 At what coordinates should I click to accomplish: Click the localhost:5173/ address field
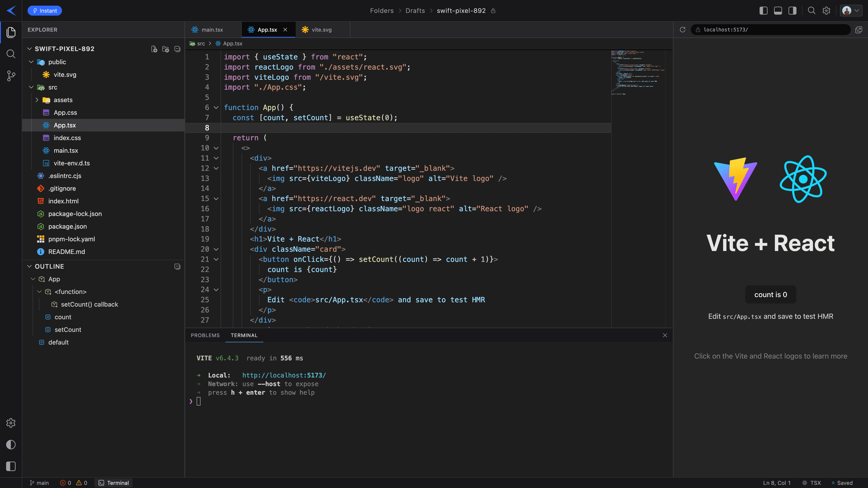[x=770, y=30]
